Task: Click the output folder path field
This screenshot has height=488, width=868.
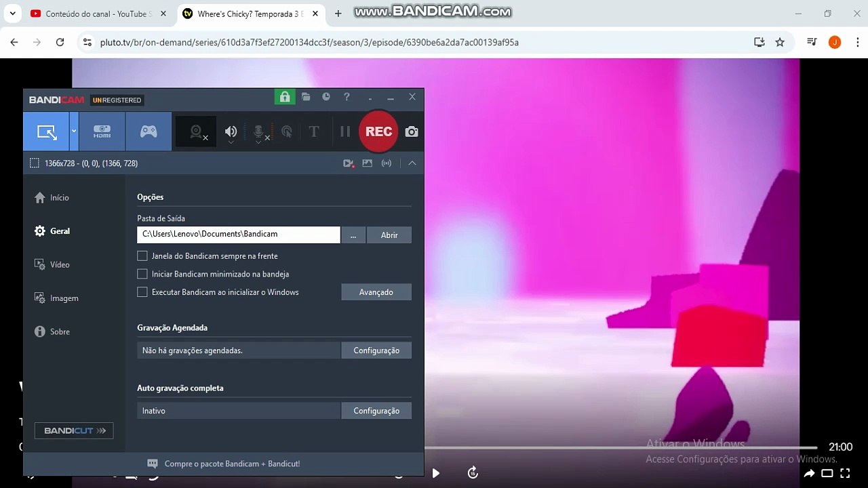Action: point(239,235)
